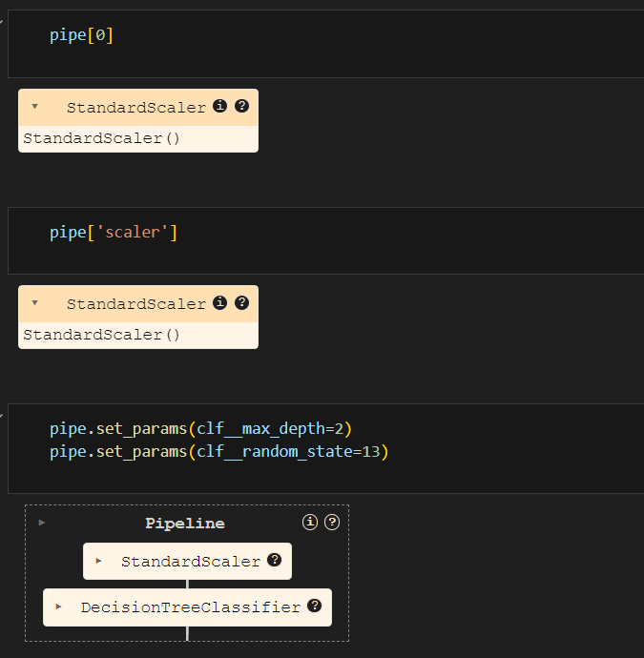Open help icon of first StandardScaler output

coord(241,106)
